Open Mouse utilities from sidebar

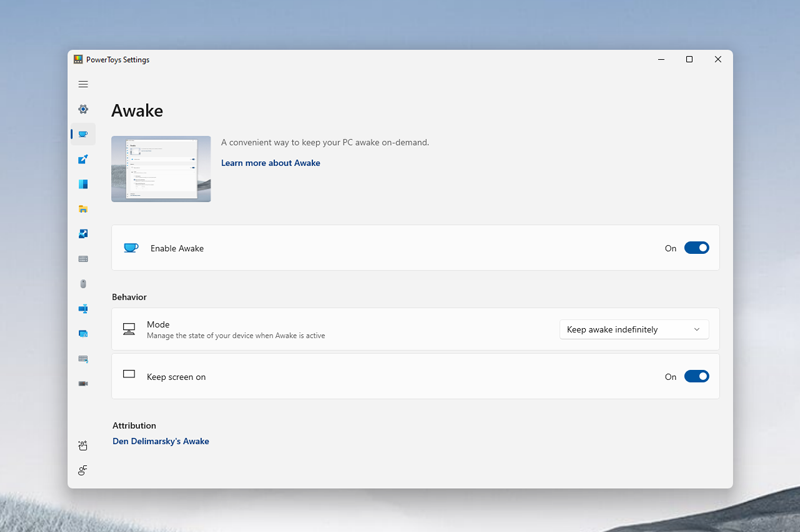coord(83,284)
